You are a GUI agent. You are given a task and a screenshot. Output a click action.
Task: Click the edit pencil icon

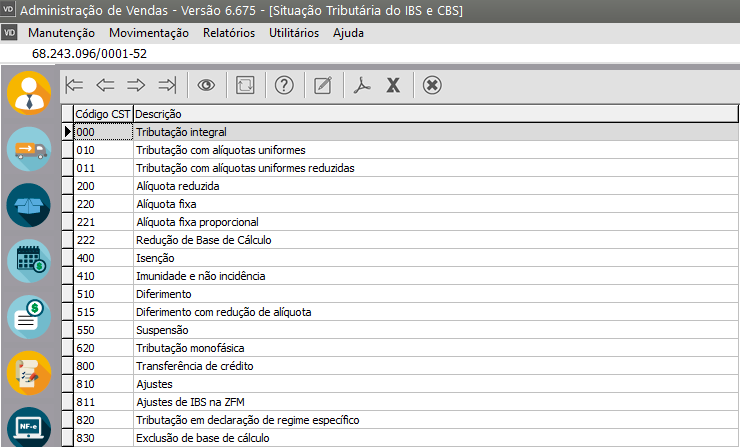pos(322,85)
